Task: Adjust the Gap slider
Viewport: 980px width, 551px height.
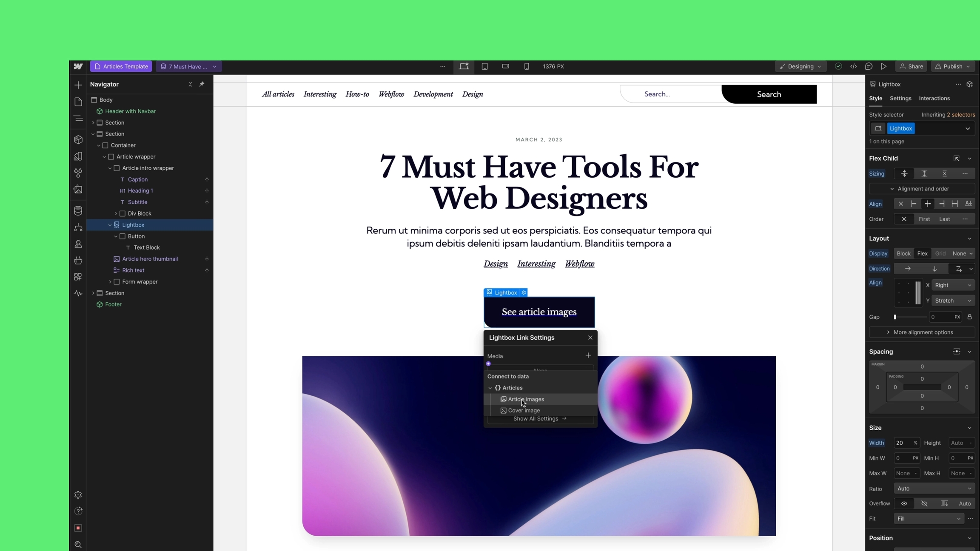Action: (895, 317)
